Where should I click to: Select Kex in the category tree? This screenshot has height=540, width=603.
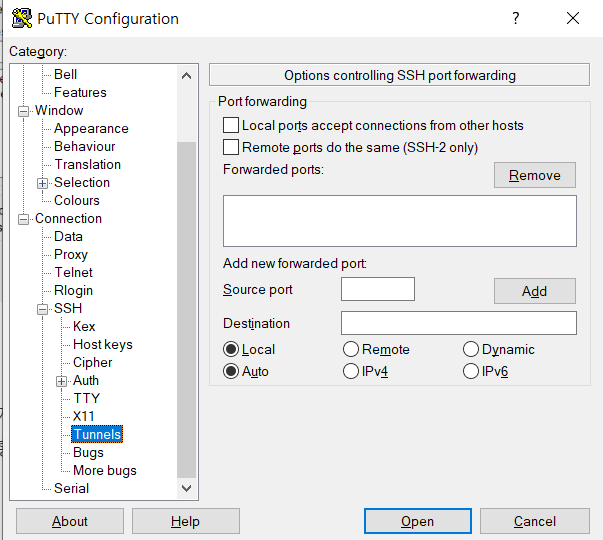coord(84,326)
